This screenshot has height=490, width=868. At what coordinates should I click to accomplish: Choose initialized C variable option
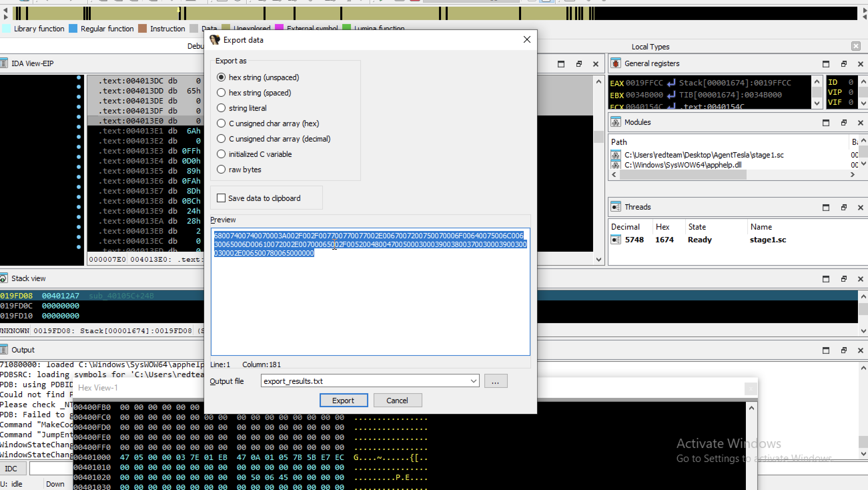pos(221,154)
